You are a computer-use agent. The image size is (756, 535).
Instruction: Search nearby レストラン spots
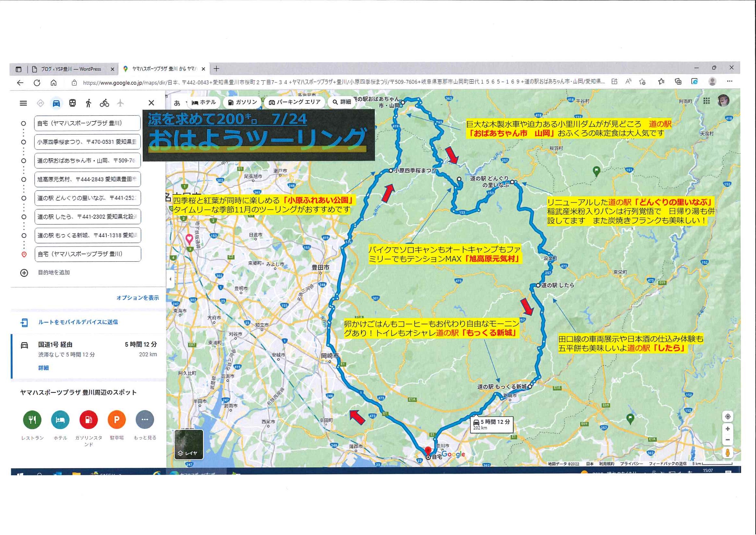tap(32, 420)
